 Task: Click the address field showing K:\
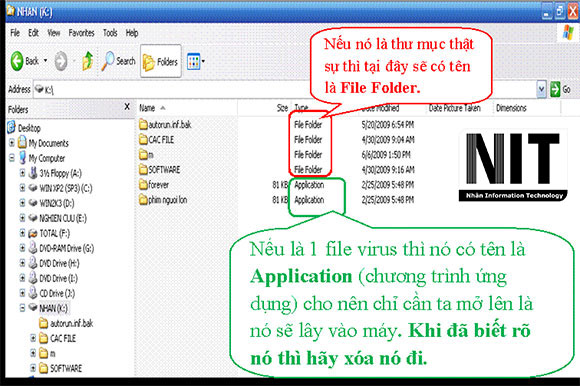pos(285,89)
